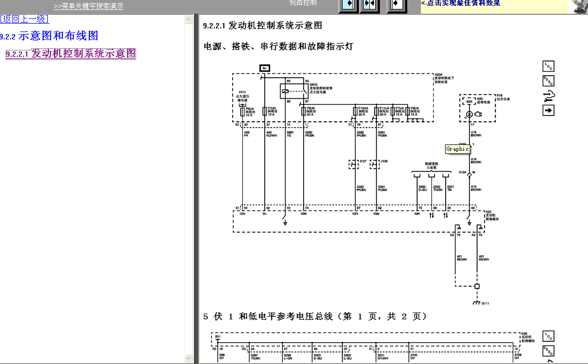Viewport: 588px width, 364px height.
Task: Click the DESC icon beside first schematic
Action: pyautogui.click(x=548, y=81)
